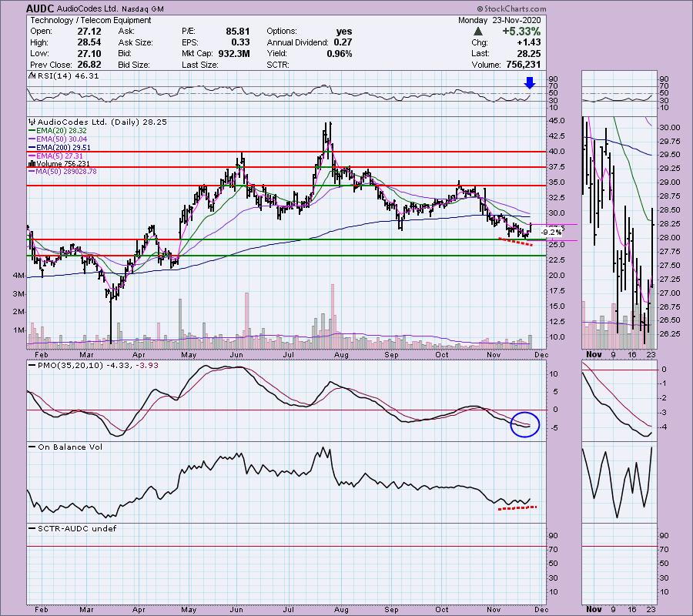Image resolution: width=693 pixels, height=616 pixels.
Task: Click the EPS value 0.33
Action: (x=241, y=42)
